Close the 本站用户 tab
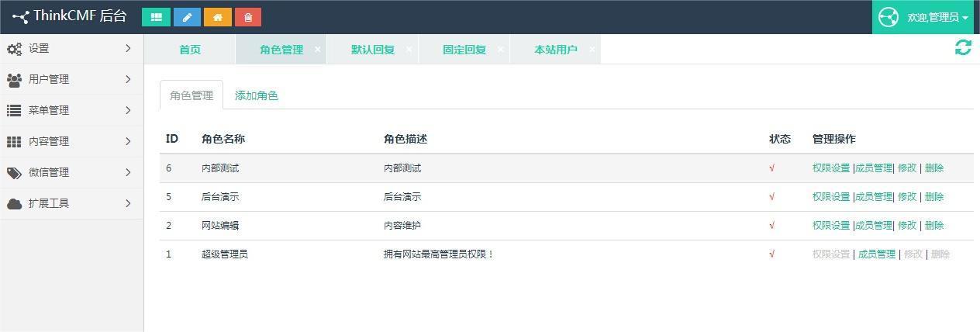This screenshot has height=332, width=980. [x=592, y=49]
